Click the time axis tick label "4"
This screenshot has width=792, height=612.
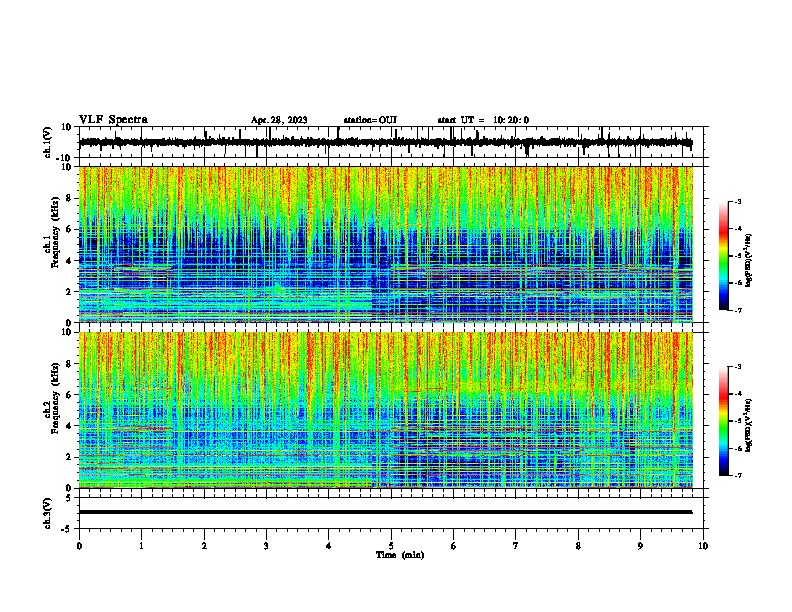[329, 546]
